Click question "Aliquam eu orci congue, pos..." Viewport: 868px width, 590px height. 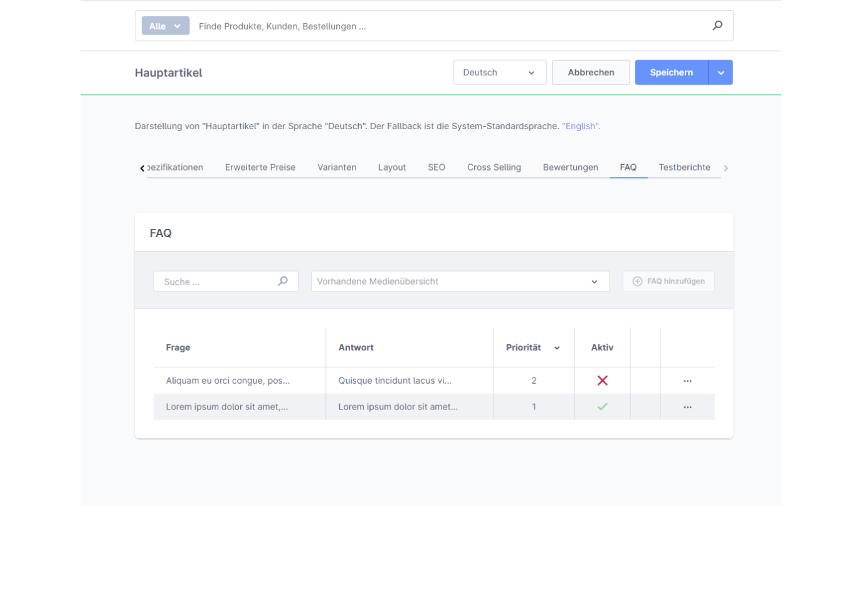pyautogui.click(x=228, y=381)
